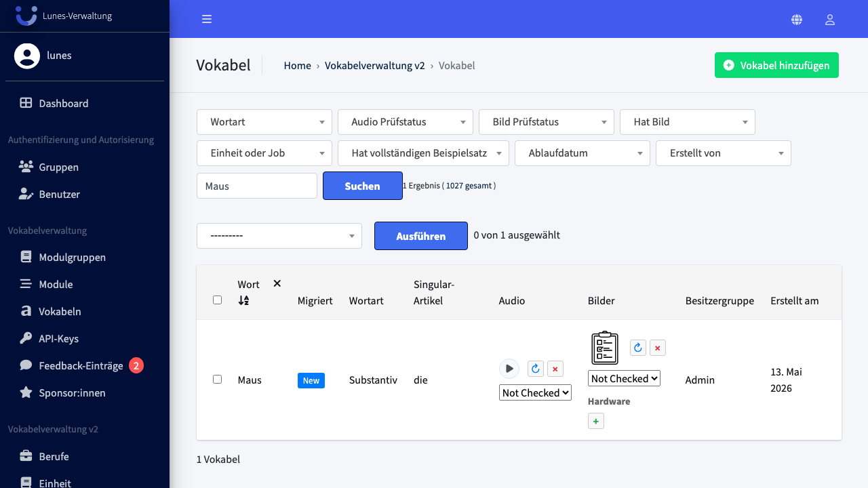This screenshot has width=868, height=488.
Task: Change the image Not Checked status
Action: click(624, 378)
